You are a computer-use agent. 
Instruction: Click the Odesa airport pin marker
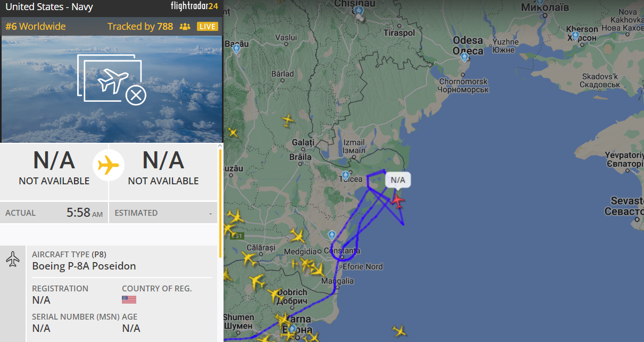[x=465, y=57]
